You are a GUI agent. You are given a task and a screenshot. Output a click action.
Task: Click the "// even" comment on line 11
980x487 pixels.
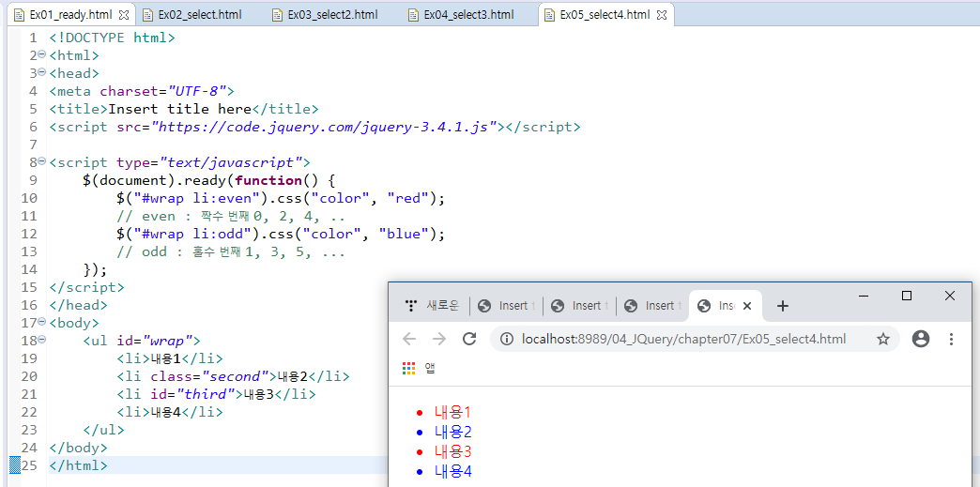coord(231,217)
